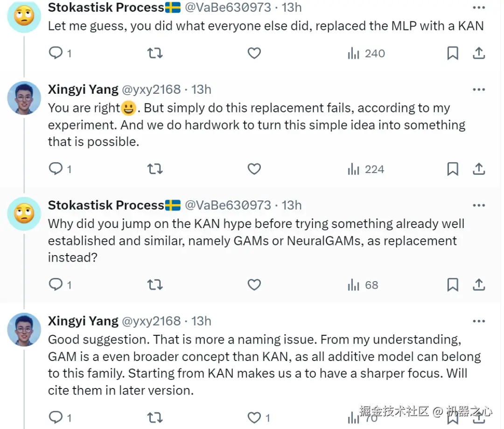The height and width of the screenshot is (429, 504).
Task: Share the "You are right" reply
Action: [x=479, y=169]
